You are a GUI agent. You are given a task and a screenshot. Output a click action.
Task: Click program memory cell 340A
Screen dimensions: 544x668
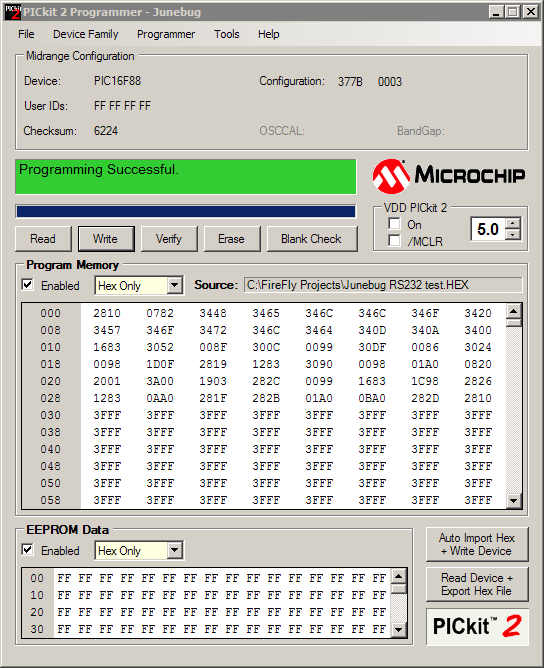tap(425, 330)
